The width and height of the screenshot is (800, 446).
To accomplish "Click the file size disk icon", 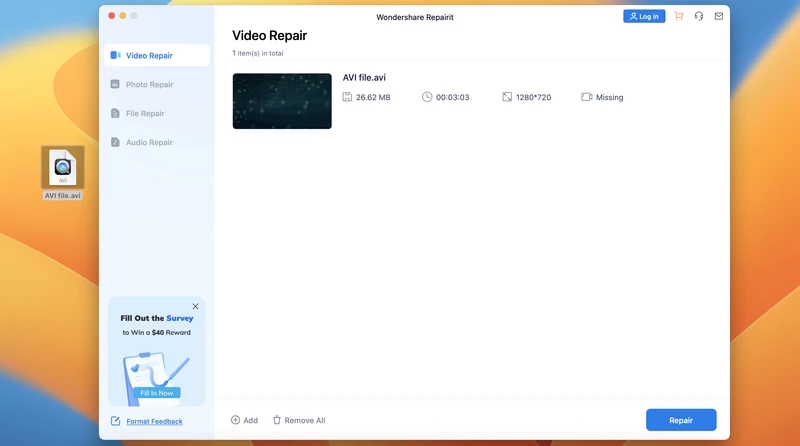I will point(347,97).
